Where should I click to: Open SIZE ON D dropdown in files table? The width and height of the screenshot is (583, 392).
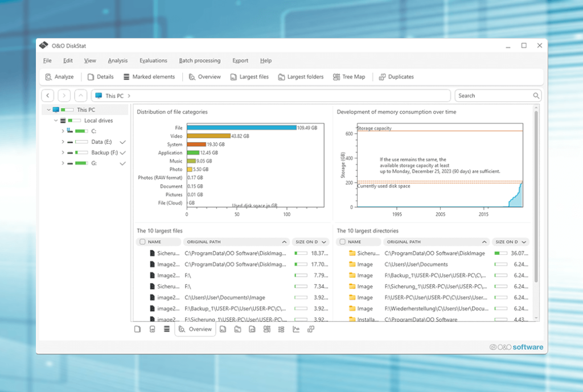click(324, 242)
